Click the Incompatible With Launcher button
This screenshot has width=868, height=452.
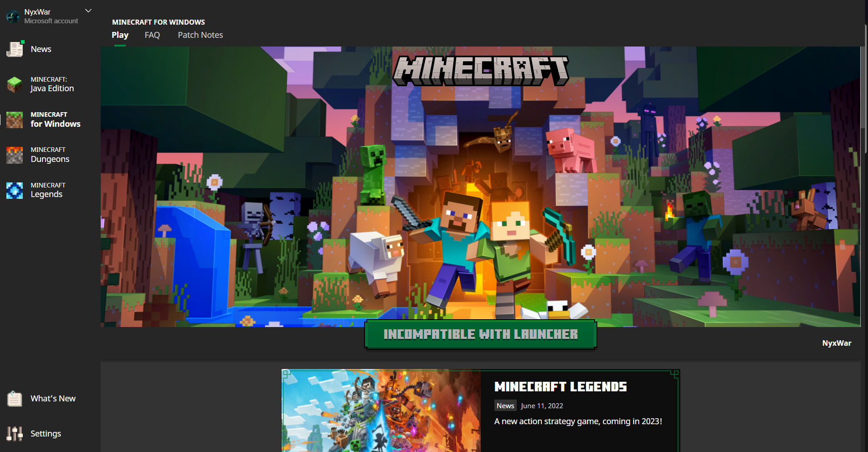[481, 334]
